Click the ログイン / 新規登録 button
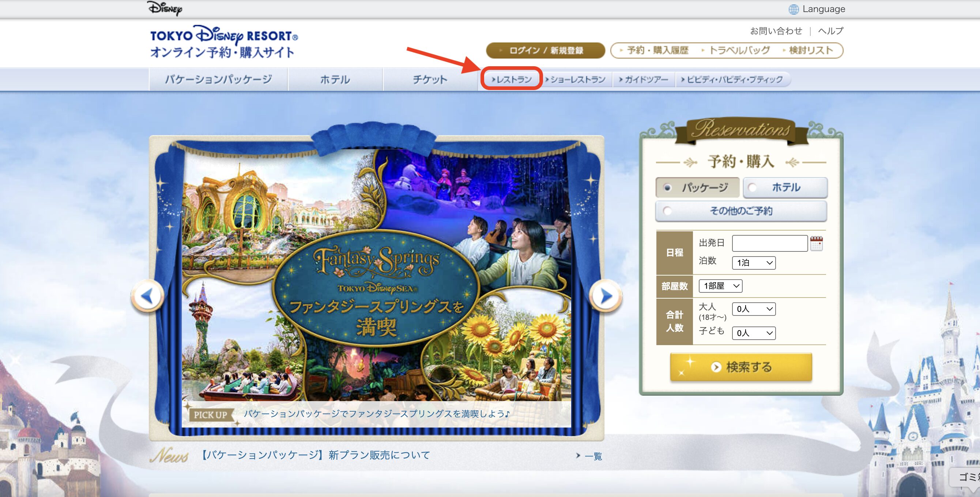 point(545,50)
